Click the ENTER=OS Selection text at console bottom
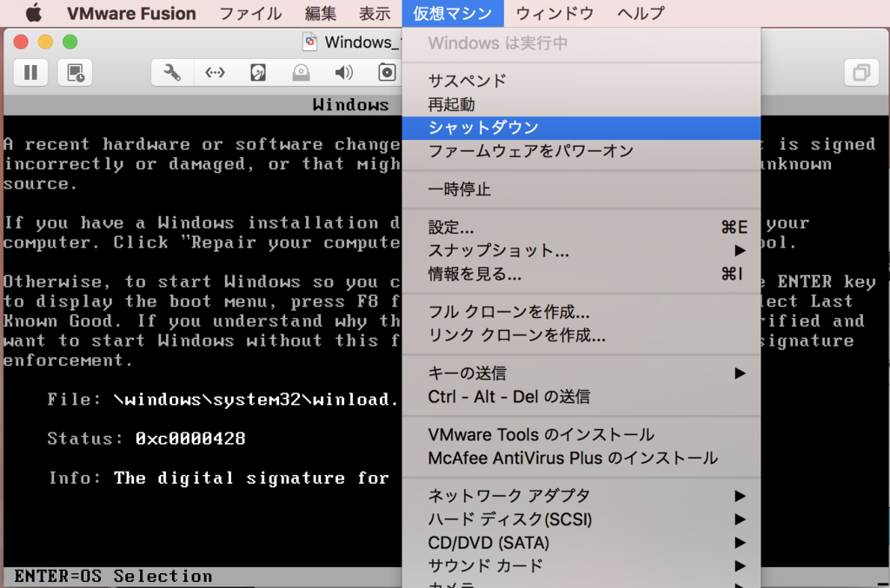 pos(113,576)
